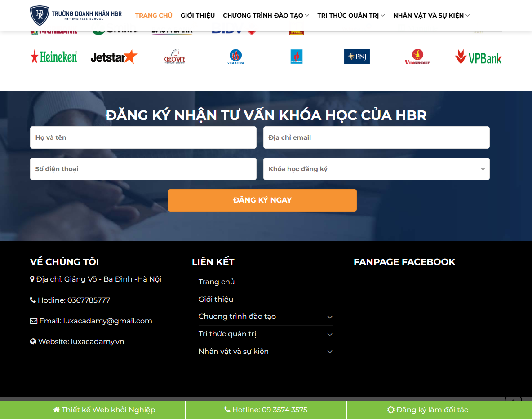Click the PNJ partner logo
The image size is (532, 419).
pyautogui.click(x=356, y=56)
